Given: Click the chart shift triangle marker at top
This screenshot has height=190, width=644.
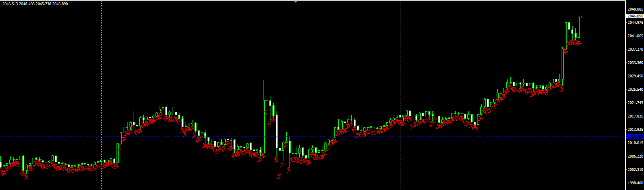Looking at the screenshot, I should point(296,2).
